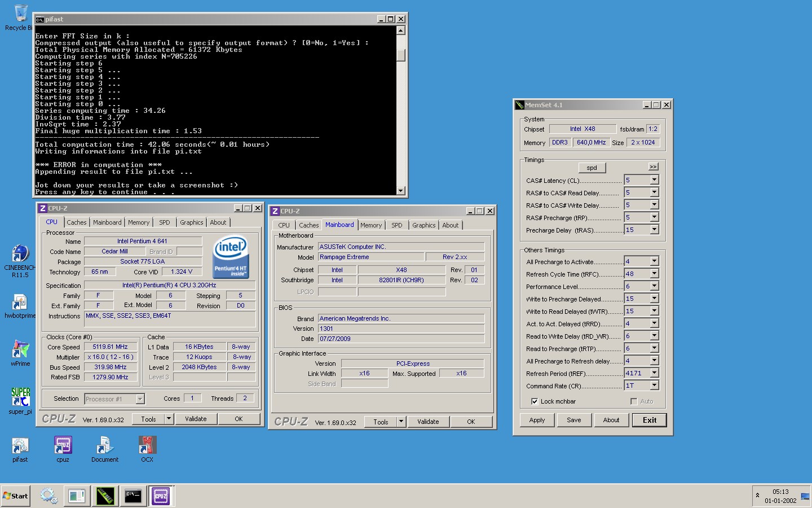Click Apply in MemSet

coord(537,420)
